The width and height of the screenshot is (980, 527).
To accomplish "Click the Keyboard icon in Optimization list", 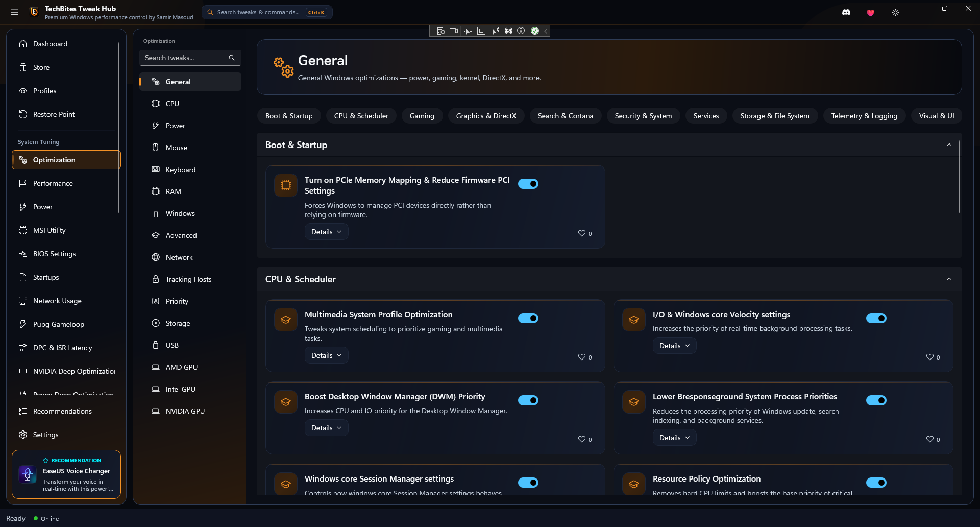I will tap(156, 170).
